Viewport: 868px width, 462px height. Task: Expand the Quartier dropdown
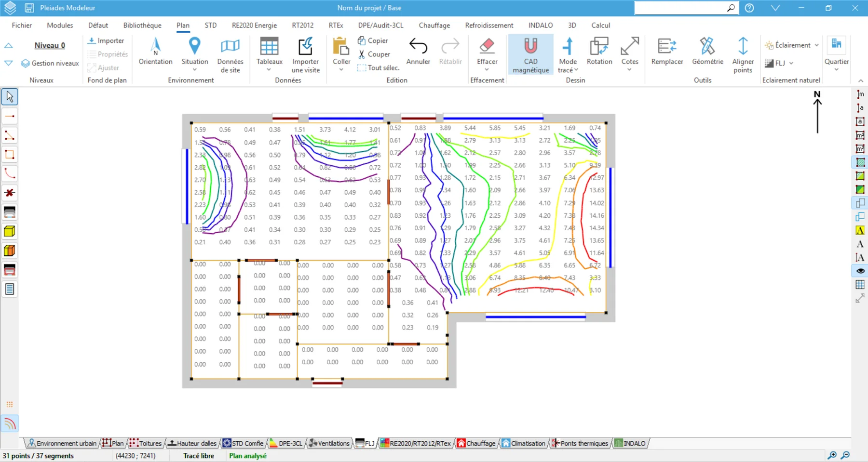836,70
